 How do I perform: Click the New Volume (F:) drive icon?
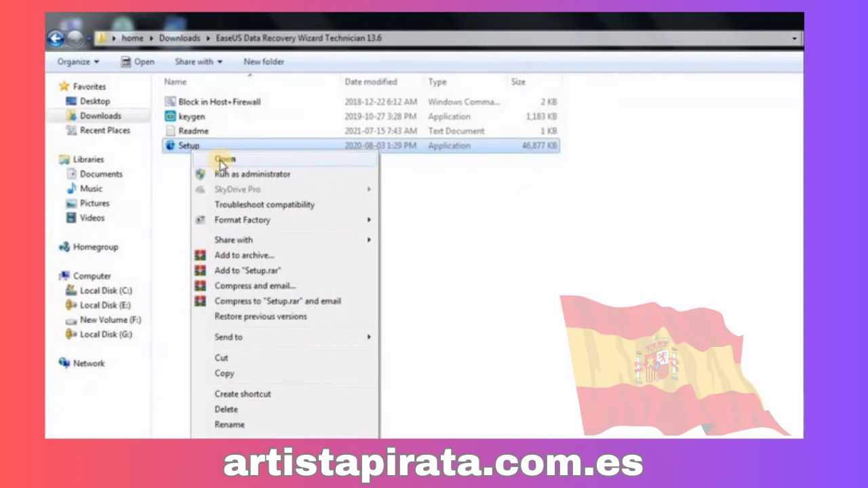pyautogui.click(x=71, y=320)
